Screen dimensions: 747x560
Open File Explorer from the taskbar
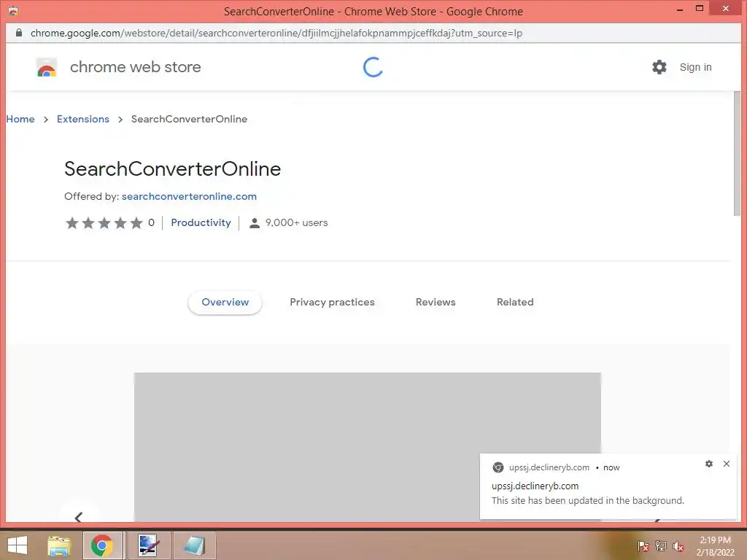click(x=59, y=545)
